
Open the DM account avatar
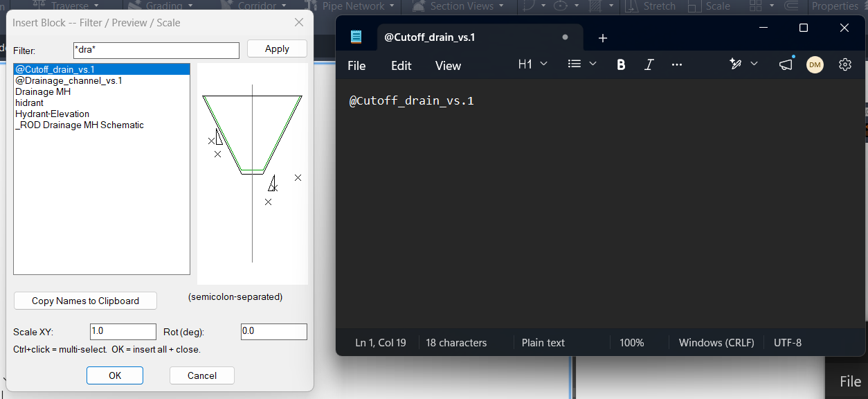coord(815,64)
